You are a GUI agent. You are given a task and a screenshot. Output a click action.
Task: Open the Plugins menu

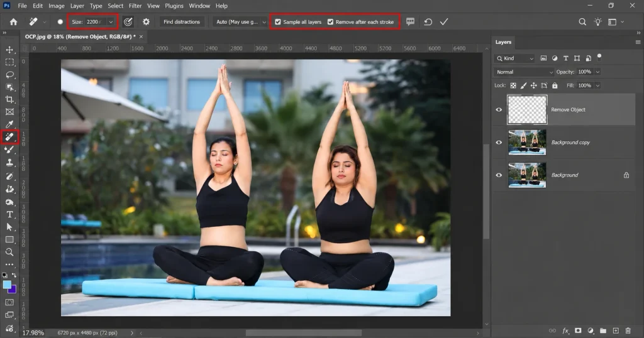coord(174,6)
